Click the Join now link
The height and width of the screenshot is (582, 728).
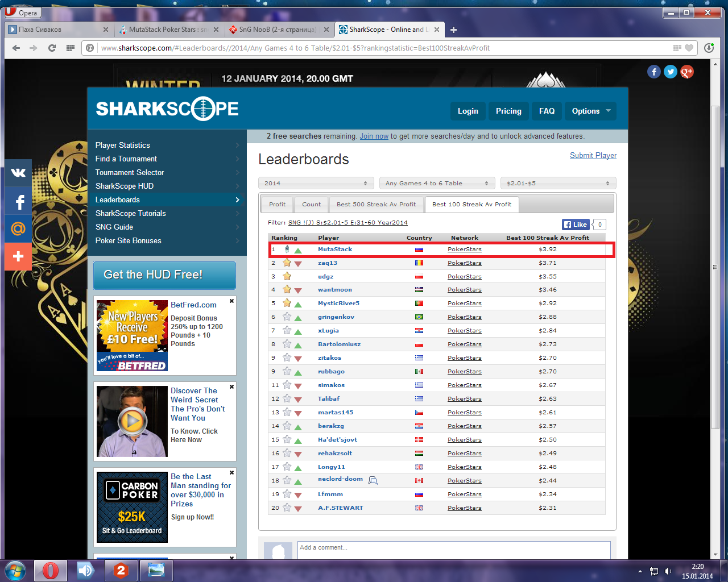(374, 136)
